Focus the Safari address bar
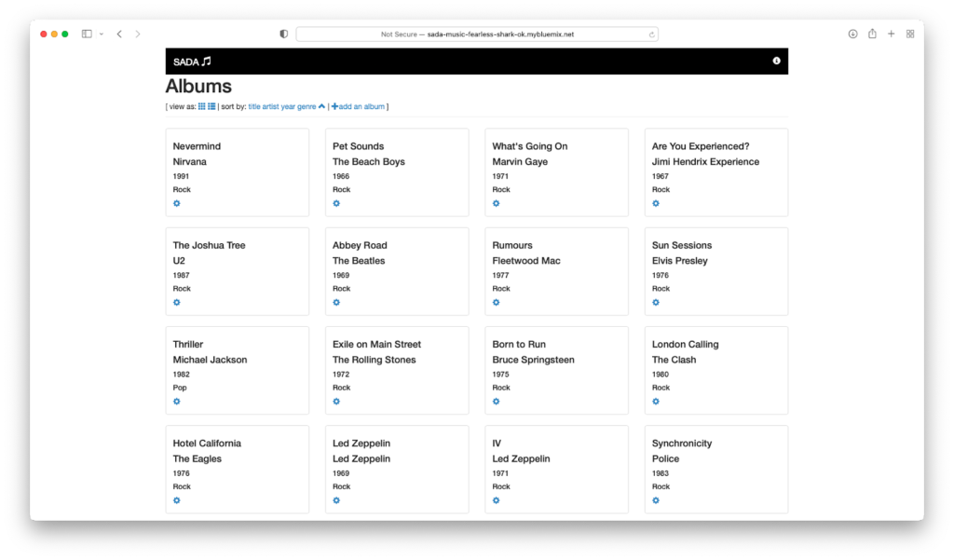 [477, 34]
